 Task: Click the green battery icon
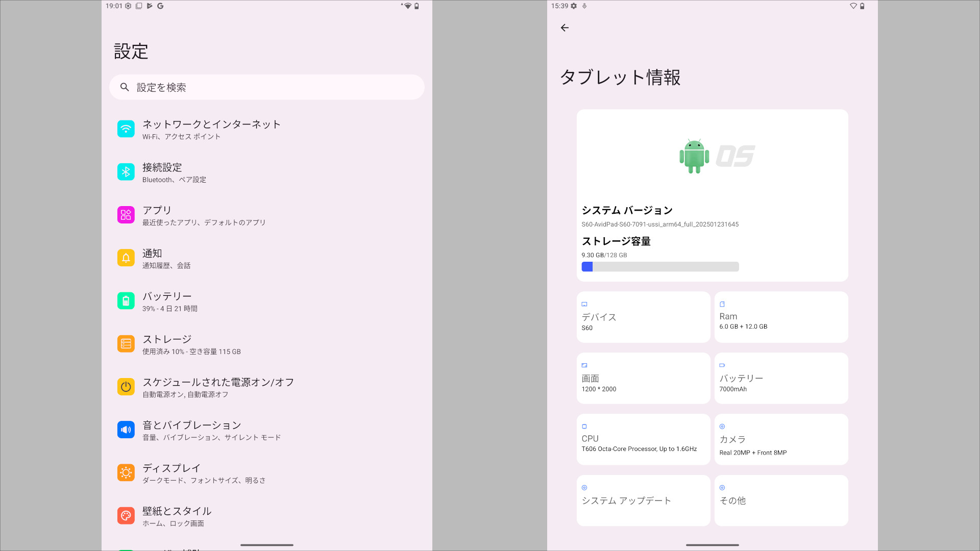click(x=126, y=301)
